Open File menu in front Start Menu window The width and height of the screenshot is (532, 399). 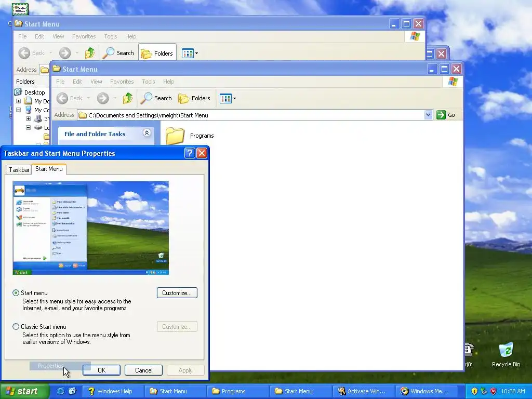[x=60, y=82]
